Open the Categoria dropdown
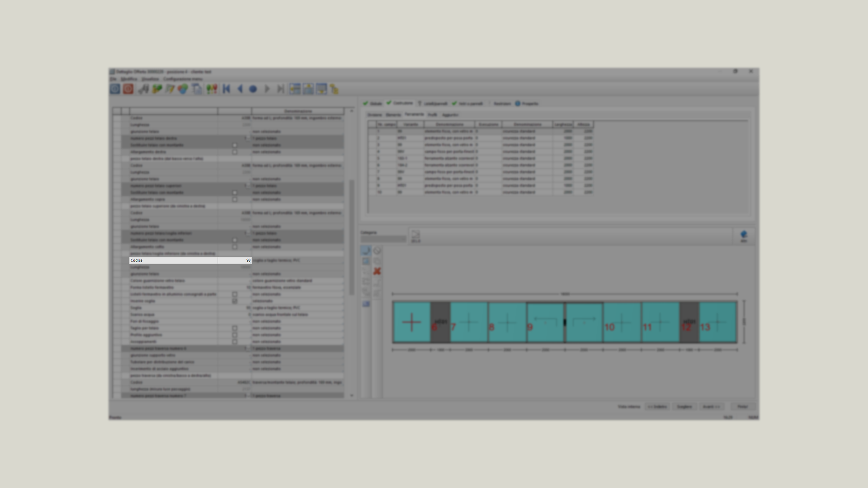The image size is (868, 488). point(383,239)
